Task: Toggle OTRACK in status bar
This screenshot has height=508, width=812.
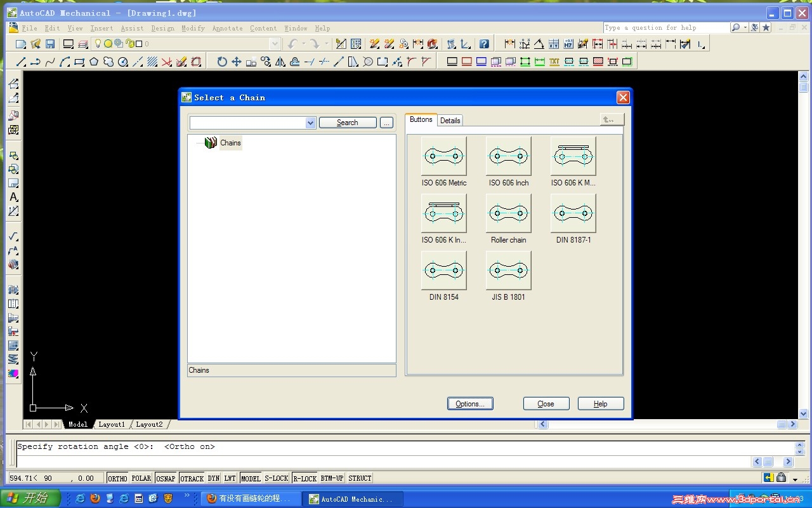Action: [x=192, y=478]
